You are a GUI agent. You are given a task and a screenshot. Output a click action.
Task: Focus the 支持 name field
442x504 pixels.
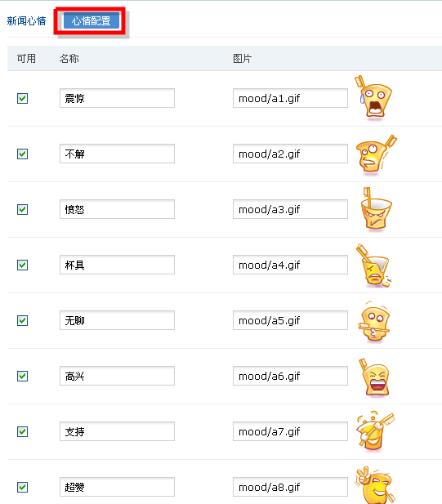(x=117, y=431)
